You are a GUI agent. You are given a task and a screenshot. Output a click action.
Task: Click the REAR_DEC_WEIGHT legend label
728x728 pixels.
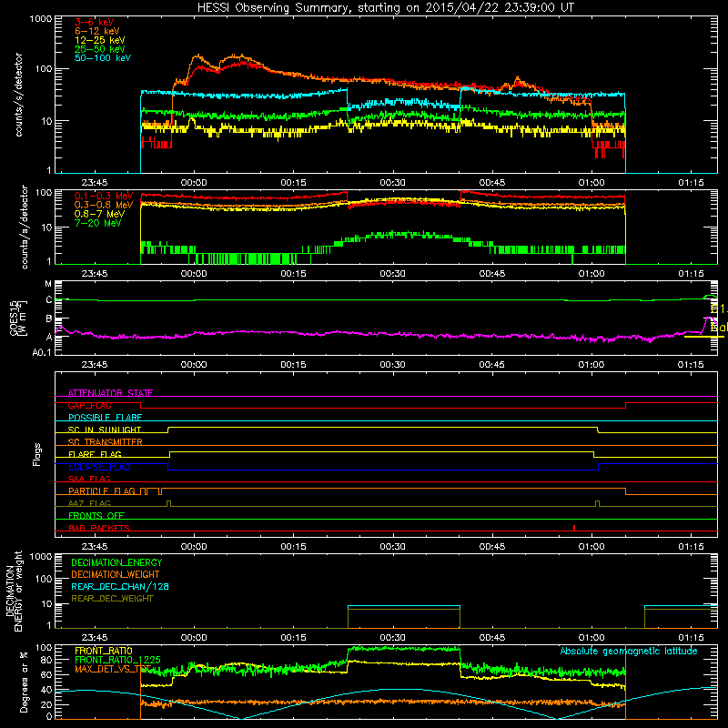coord(112,599)
